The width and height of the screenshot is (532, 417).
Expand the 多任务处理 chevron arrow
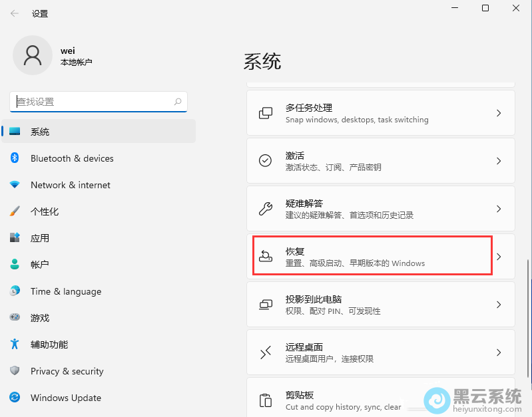point(499,114)
